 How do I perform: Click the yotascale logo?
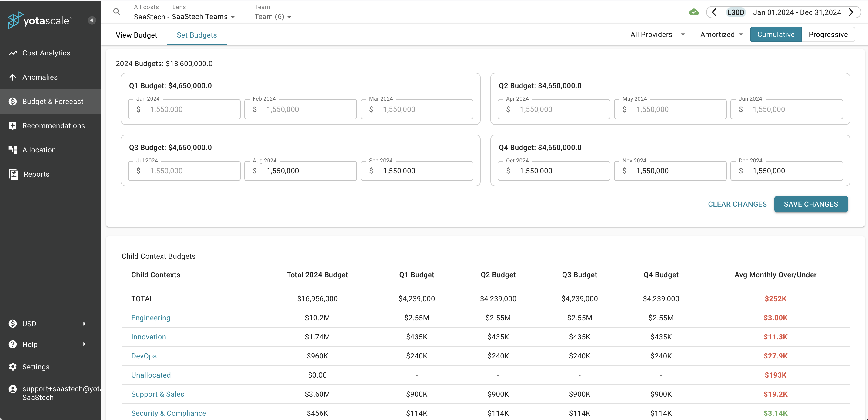[39, 20]
